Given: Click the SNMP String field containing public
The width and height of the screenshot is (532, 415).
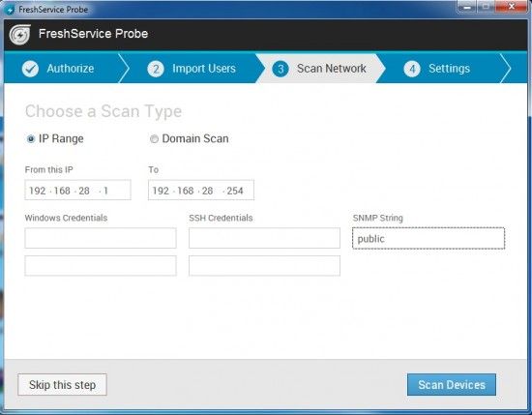Looking at the screenshot, I should (x=429, y=238).
